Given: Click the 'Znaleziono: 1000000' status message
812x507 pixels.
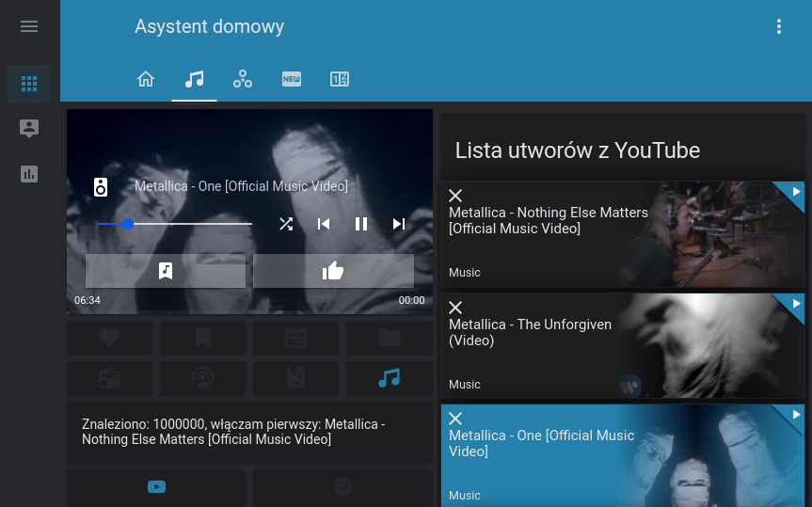Looking at the screenshot, I should coord(233,432).
